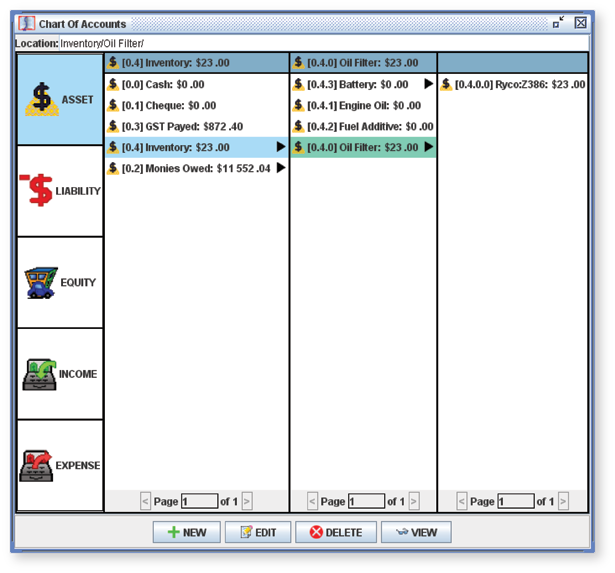Click the page number field in third column
The height and width of the screenshot is (573, 615).
[516, 501]
